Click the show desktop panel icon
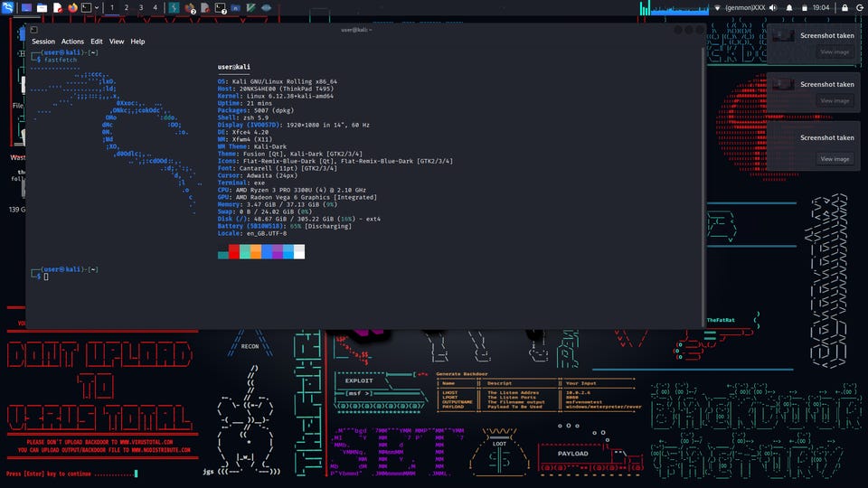Image resolution: width=868 pixels, height=488 pixels. 26,8
